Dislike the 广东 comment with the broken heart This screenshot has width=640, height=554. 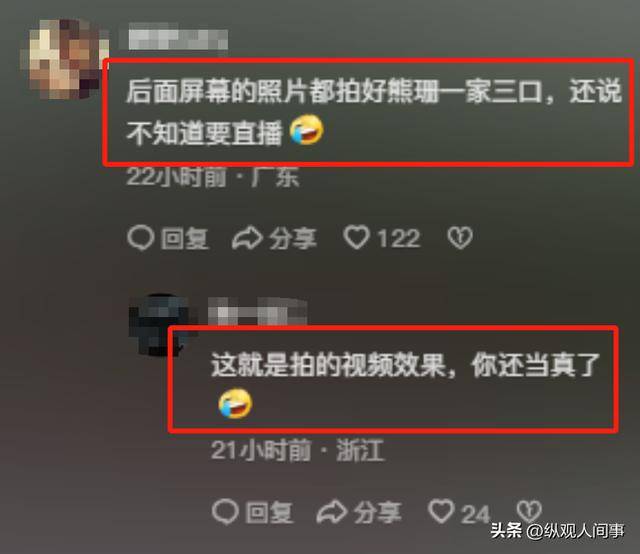(x=460, y=238)
